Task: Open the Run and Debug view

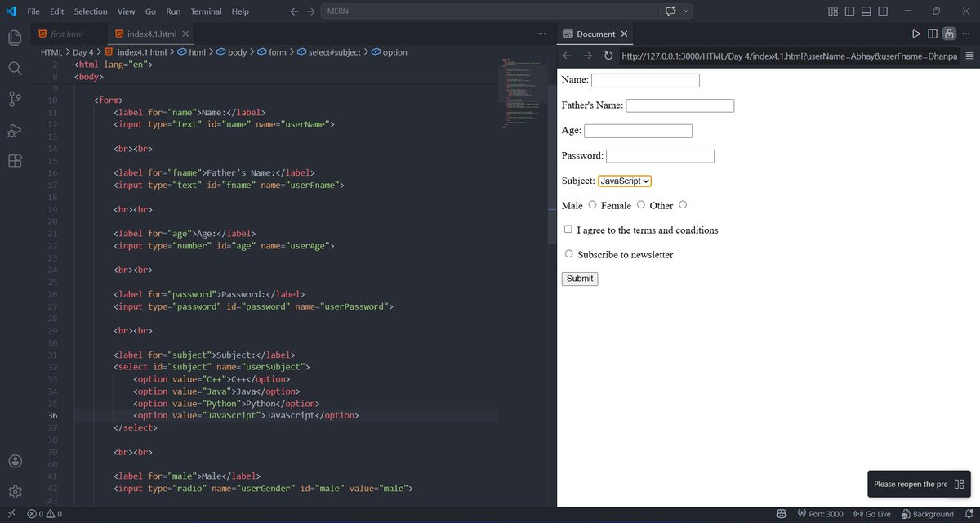Action: 15,130
